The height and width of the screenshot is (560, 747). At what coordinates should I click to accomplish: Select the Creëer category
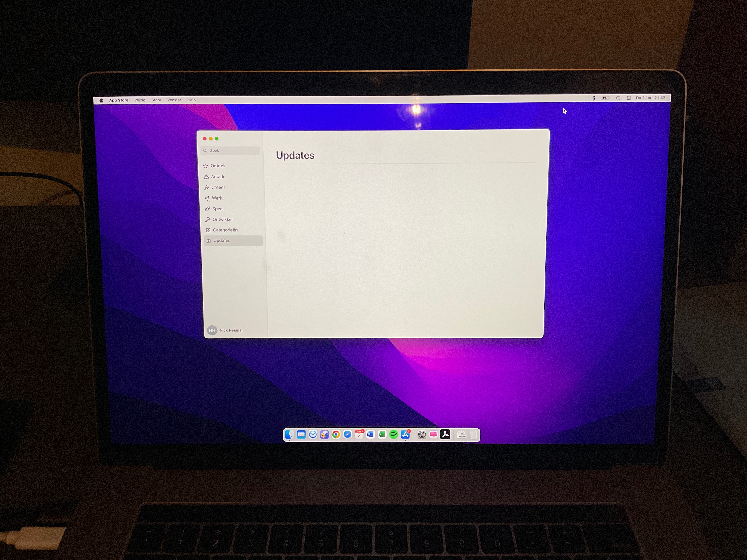[218, 187]
